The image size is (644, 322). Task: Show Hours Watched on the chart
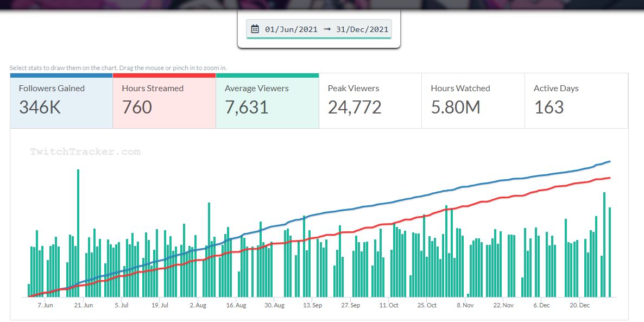click(473, 100)
